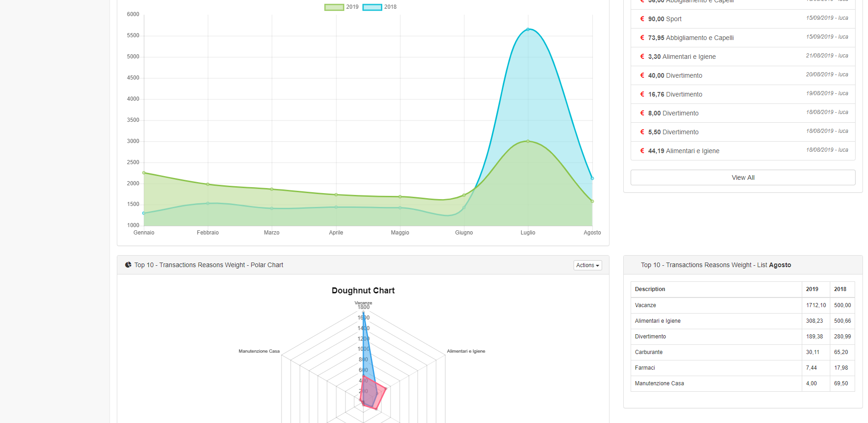Select the Alimentari e Igiene table row
The height and width of the screenshot is (423, 868).
pos(742,321)
